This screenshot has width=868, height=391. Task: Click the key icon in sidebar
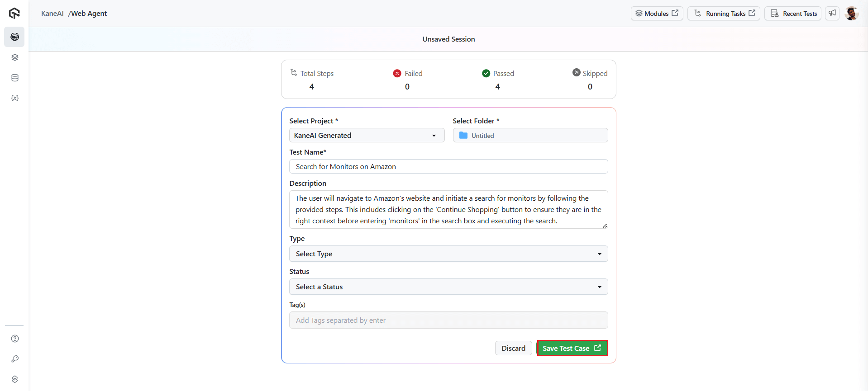click(14, 359)
